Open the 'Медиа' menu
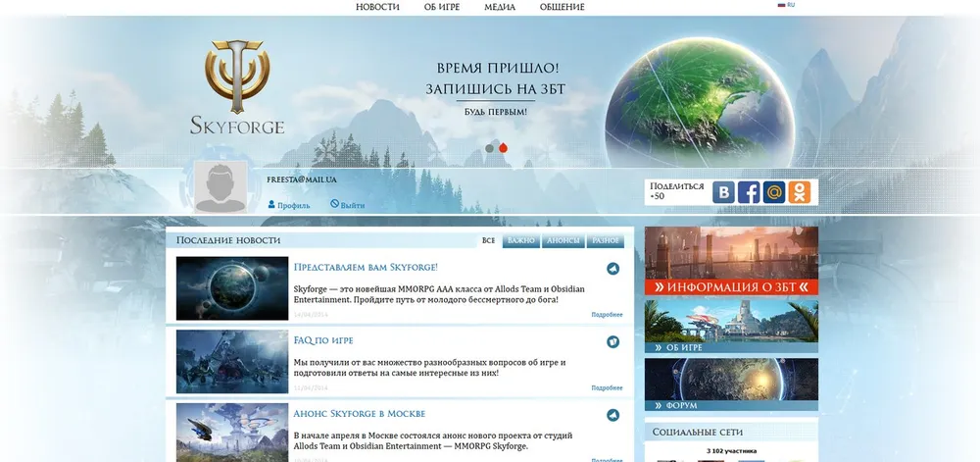Image resolution: width=980 pixels, height=462 pixels. coord(500,7)
